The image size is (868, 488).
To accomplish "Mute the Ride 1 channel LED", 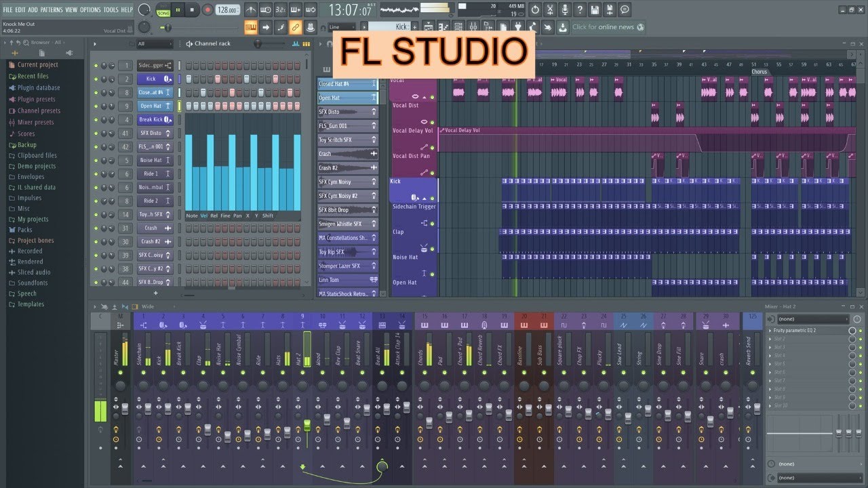I will point(96,174).
